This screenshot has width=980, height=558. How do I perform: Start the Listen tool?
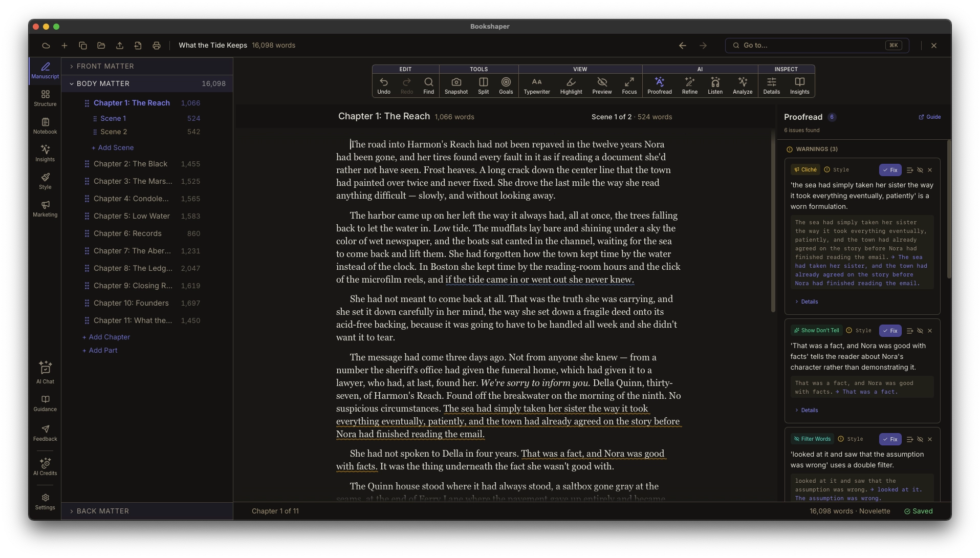point(715,85)
